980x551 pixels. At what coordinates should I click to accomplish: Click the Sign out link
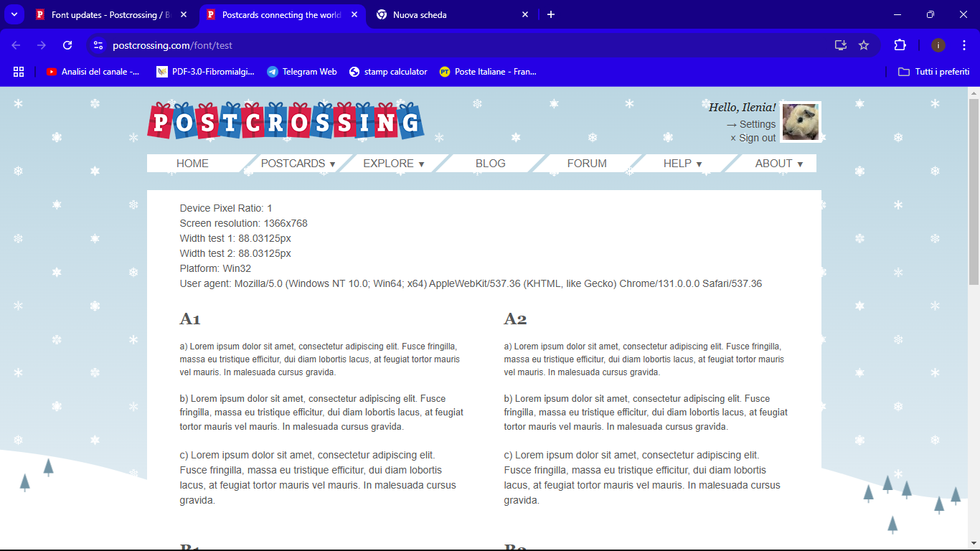pyautogui.click(x=757, y=138)
